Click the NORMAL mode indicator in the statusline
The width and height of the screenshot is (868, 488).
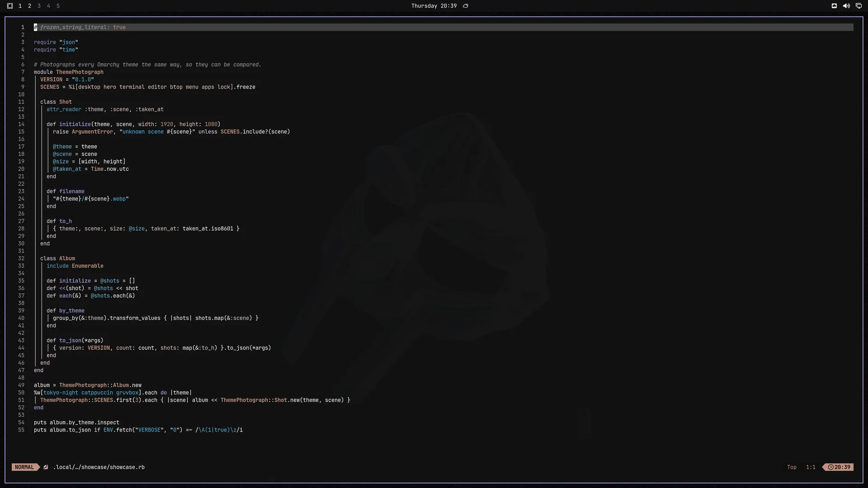click(x=24, y=467)
